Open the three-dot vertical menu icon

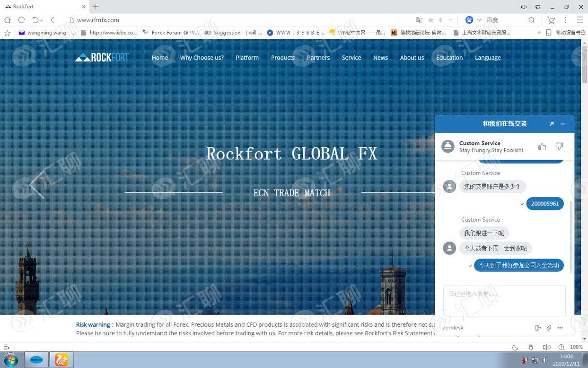565,20
